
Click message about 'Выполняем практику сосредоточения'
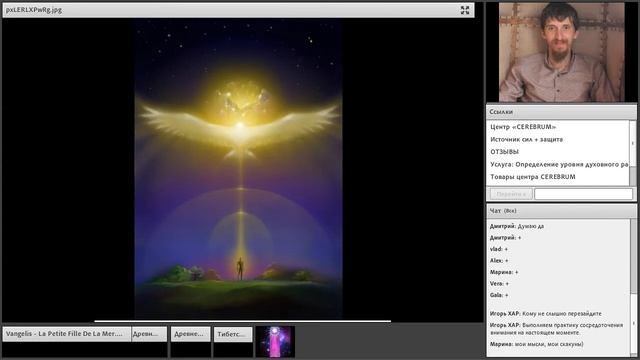557,329
